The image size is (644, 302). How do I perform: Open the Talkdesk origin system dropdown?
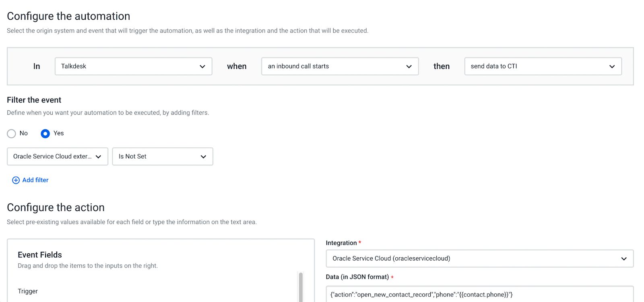[134, 66]
